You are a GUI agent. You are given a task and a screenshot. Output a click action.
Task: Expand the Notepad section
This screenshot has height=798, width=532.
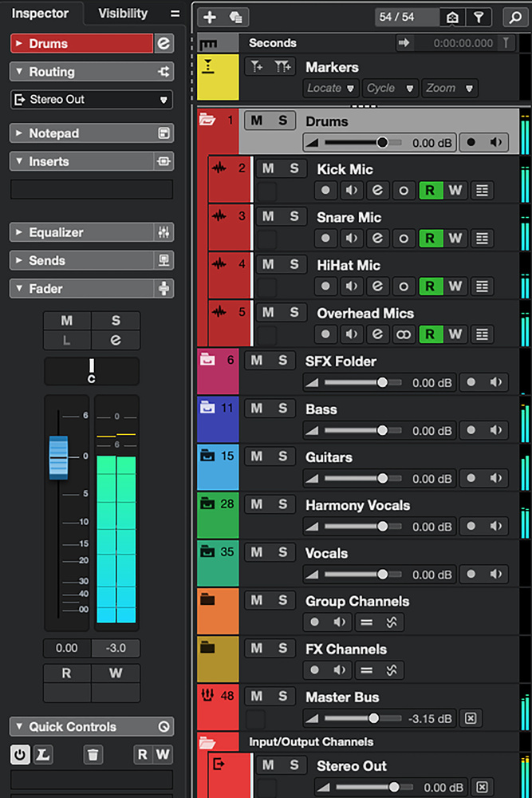pyautogui.click(x=19, y=132)
